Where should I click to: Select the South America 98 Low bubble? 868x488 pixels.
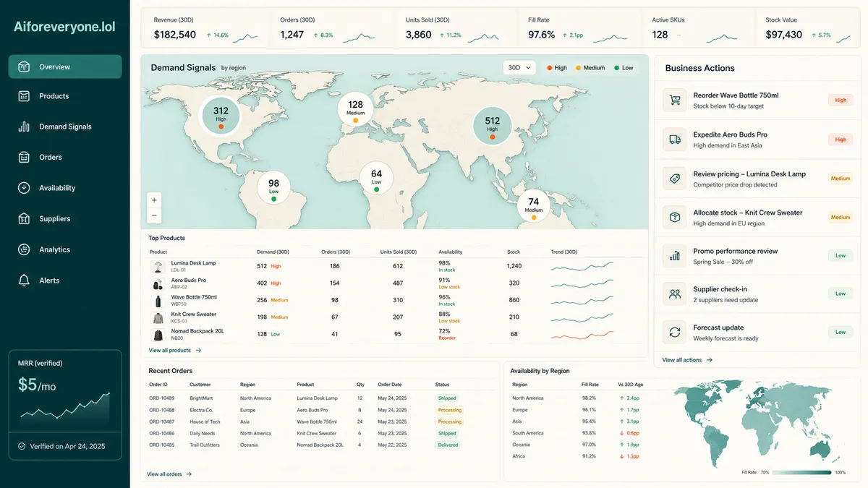tap(273, 188)
